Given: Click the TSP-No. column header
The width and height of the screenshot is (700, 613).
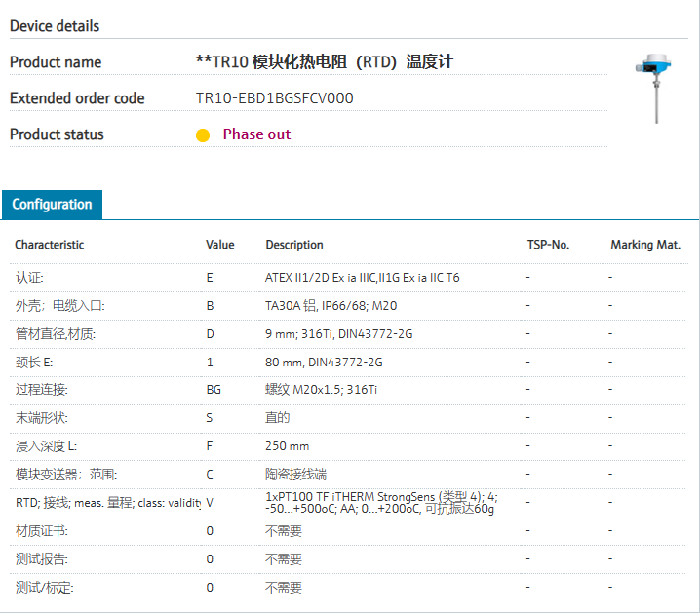Looking at the screenshot, I should coord(548,245).
